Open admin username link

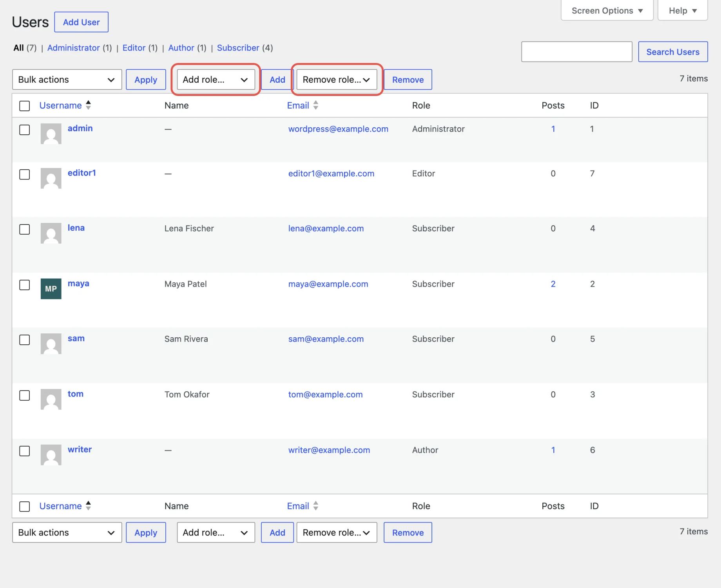click(80, 128)
